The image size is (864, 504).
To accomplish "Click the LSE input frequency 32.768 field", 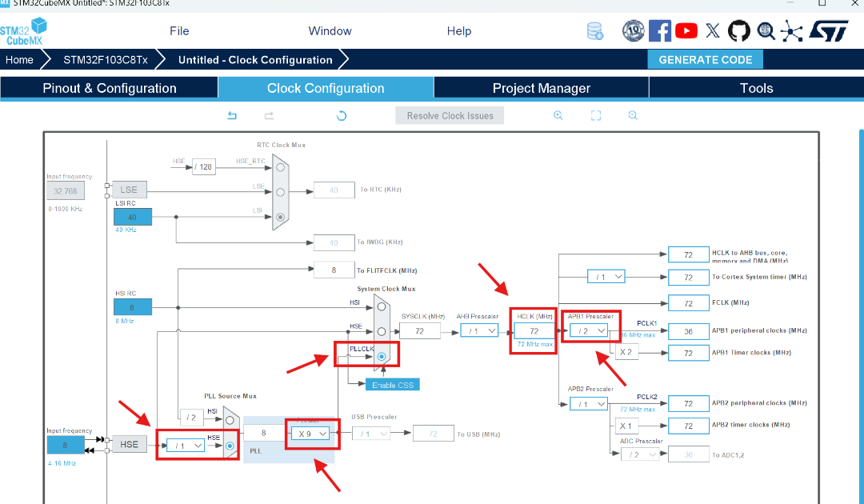I will pos(66,190).
